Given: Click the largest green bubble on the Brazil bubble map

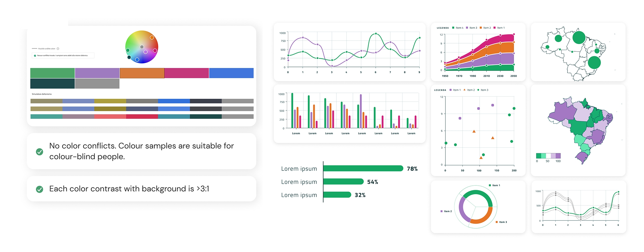Looking at the screenshot, I should coord(579,37).
